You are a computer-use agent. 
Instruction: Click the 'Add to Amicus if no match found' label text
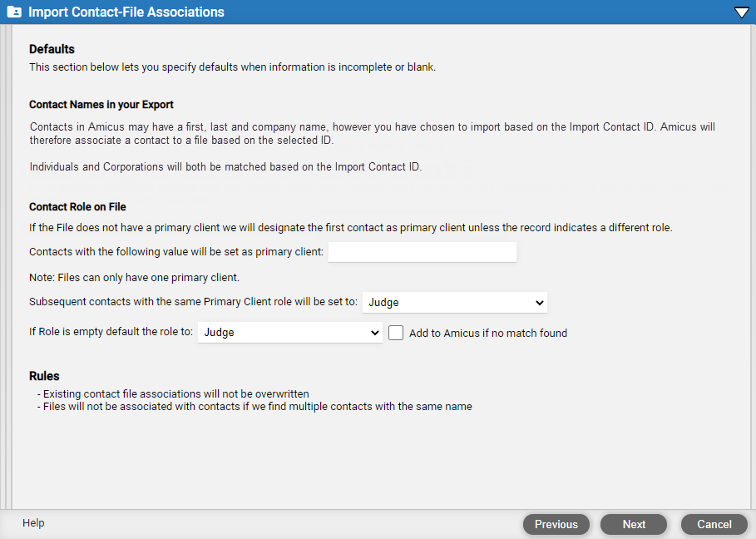click(x=488, y=334)
